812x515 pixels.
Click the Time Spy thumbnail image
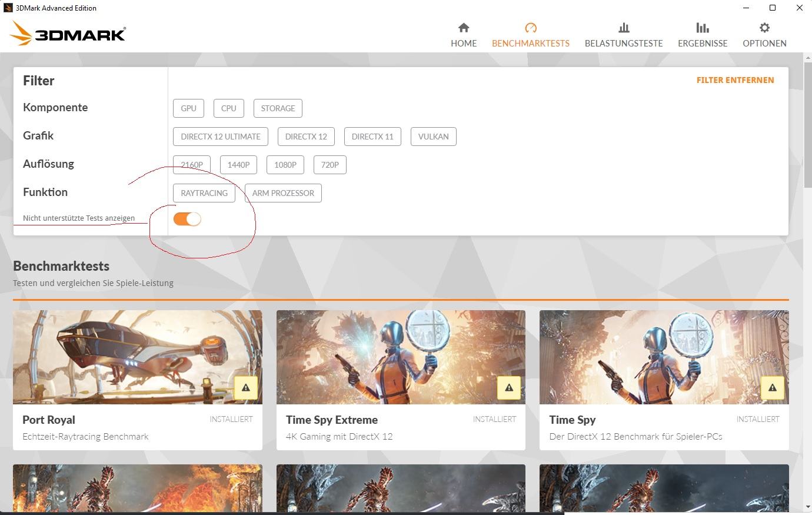pyautogui.click(x=664, y=357)
